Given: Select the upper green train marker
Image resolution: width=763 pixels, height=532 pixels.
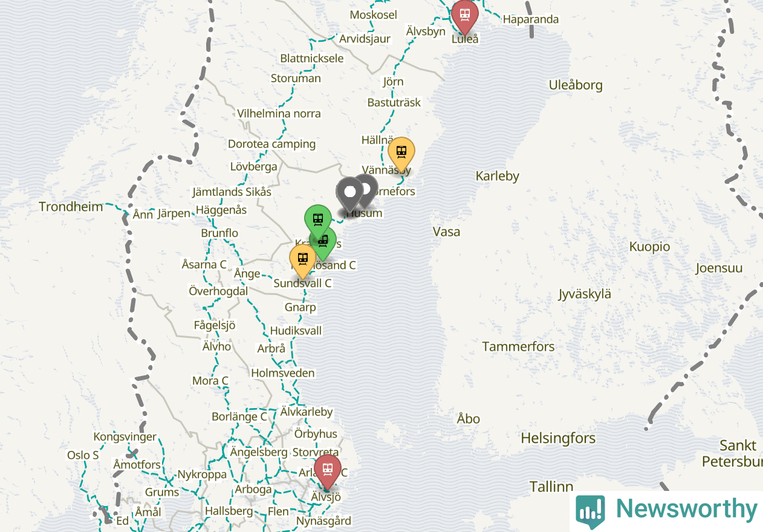Looking at the screenshot, I should [x=317, y=221].
